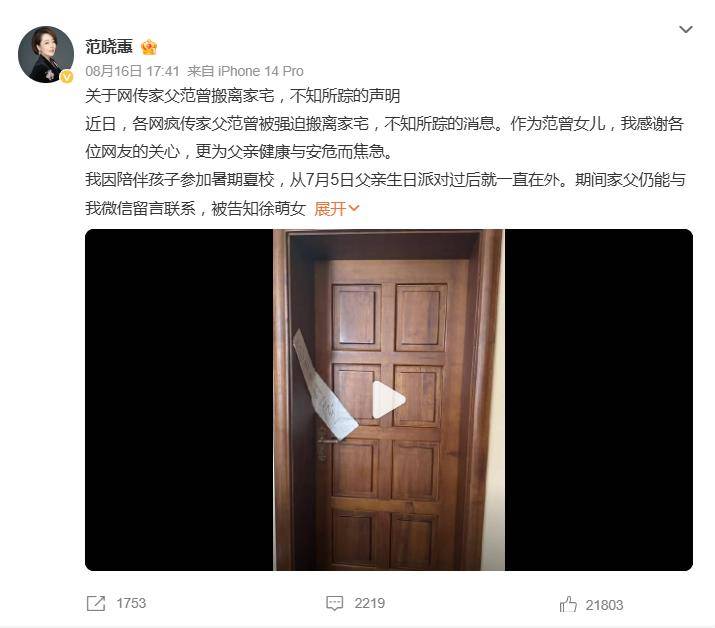Open comments via the speech bubble icon

coord(334,603)
